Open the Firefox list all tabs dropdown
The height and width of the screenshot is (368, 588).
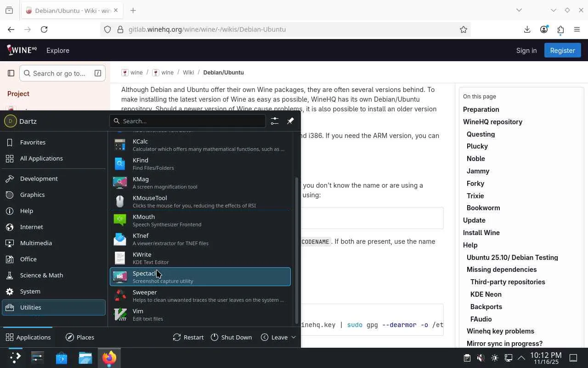519,10
